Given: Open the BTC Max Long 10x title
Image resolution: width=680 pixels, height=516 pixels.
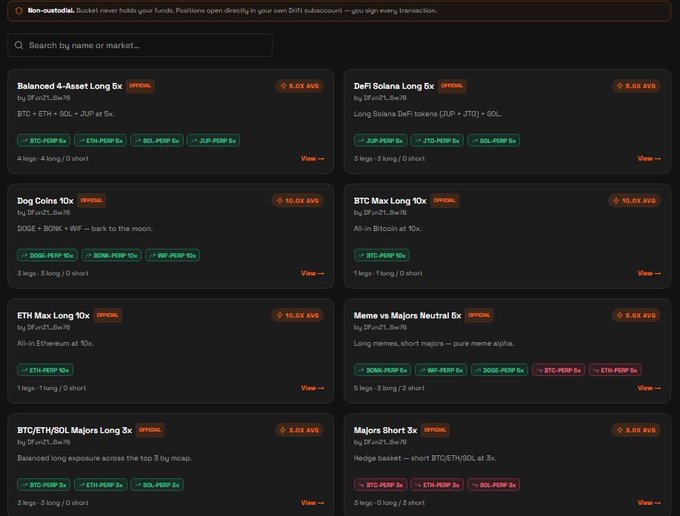Looking at the screenshot, I should tap(390, 201).
